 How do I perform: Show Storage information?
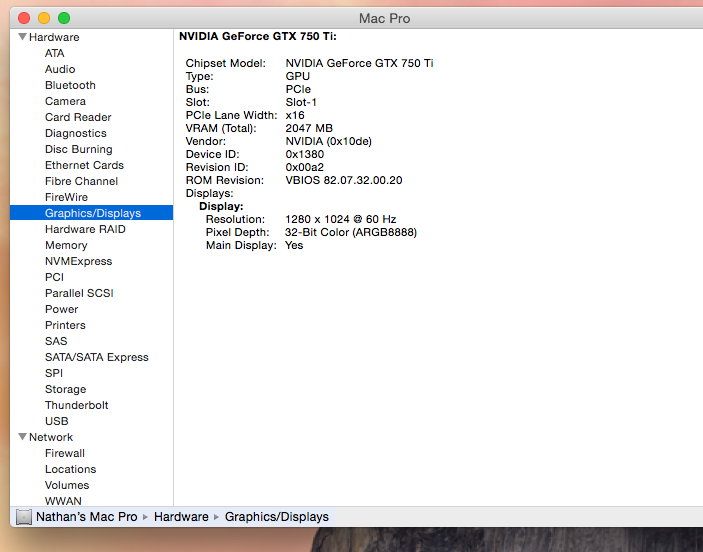coord(65,389)
